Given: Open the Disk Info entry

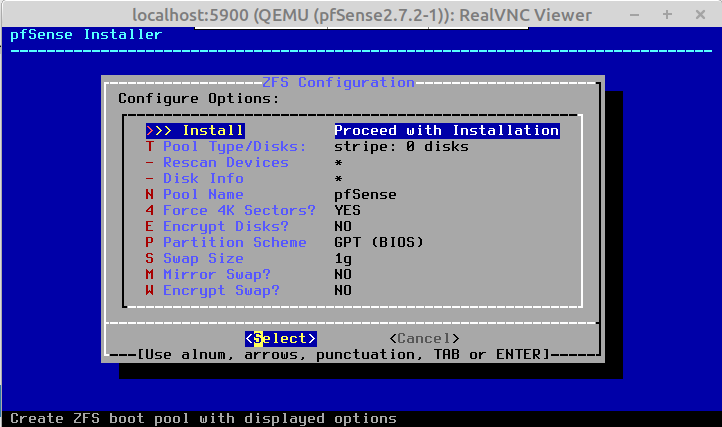Looking at the screenshot, I should (203, 178).
